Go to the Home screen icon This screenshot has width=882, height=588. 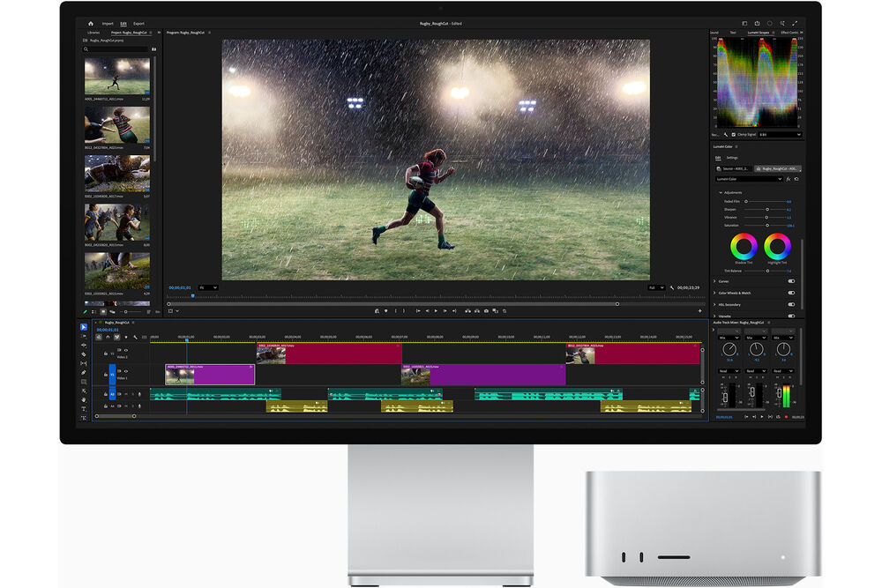tap(91, 24)
